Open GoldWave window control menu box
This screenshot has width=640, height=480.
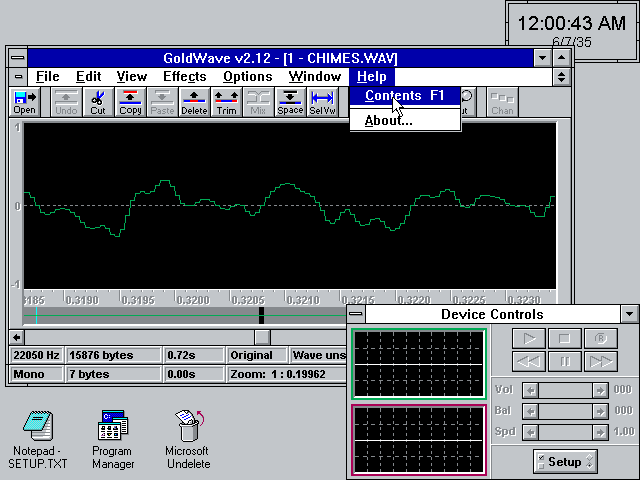click(17, 58)
